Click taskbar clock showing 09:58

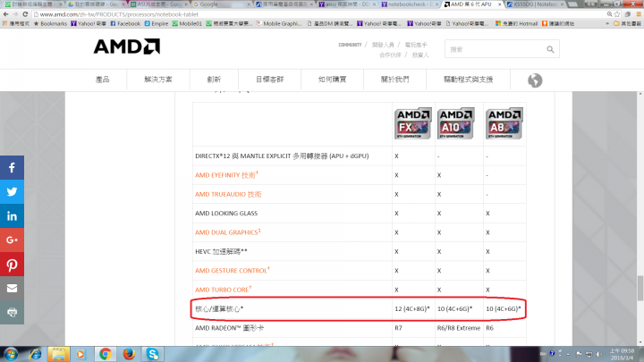point(622,354)
